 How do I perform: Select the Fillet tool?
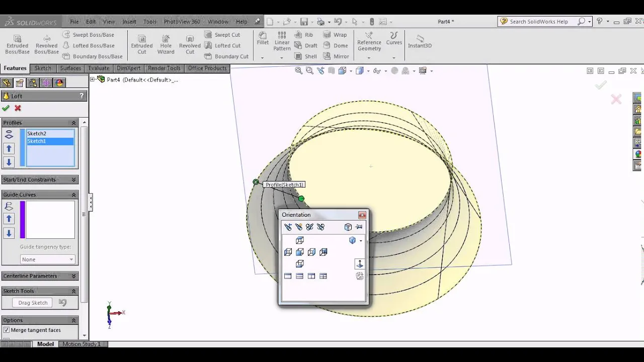tap(263, 39)
